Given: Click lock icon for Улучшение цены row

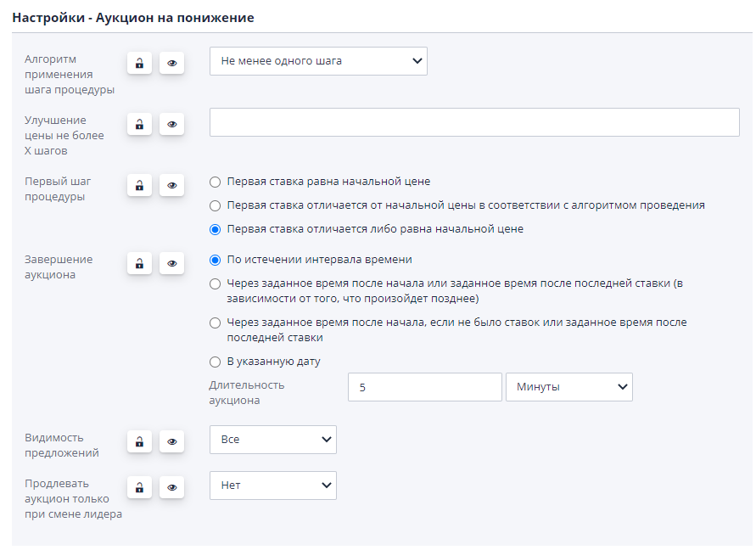Looking at the screenshot, I should coord(139,124).
